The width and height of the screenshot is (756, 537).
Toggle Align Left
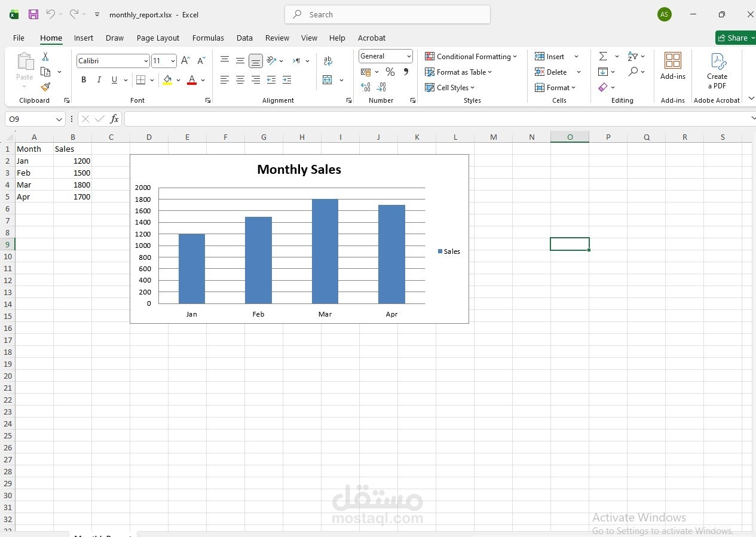point(225,80)
